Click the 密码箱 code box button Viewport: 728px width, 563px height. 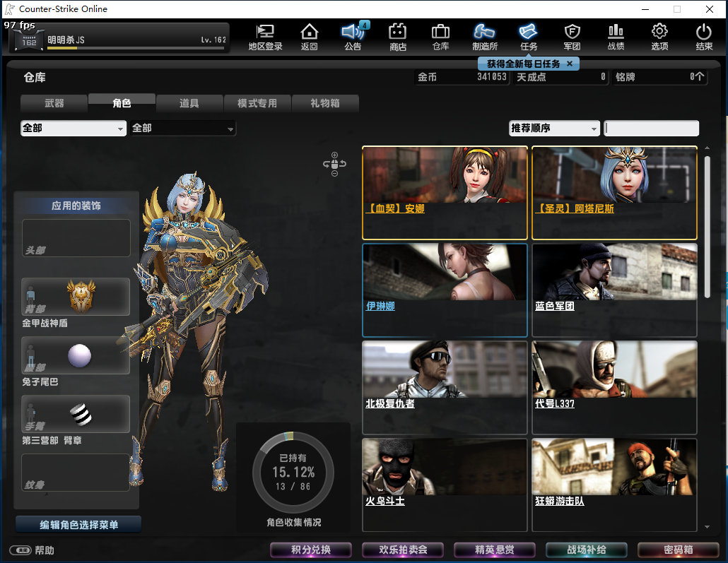click(x=679, y=550)
